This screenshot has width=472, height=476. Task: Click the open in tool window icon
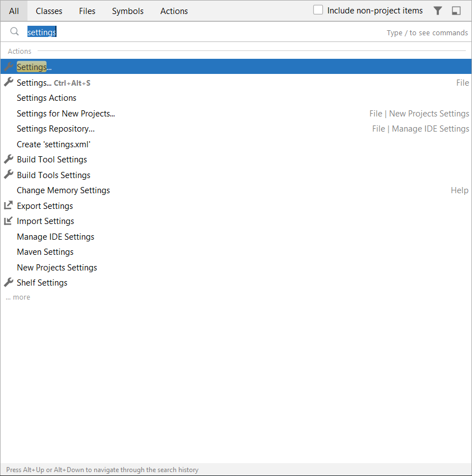456,11
